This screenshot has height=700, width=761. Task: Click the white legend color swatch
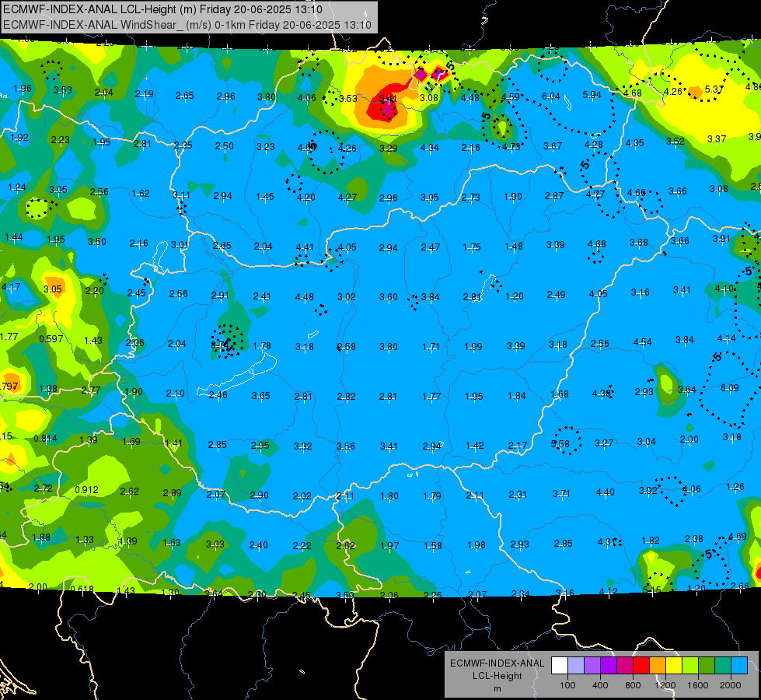[559, 666]
